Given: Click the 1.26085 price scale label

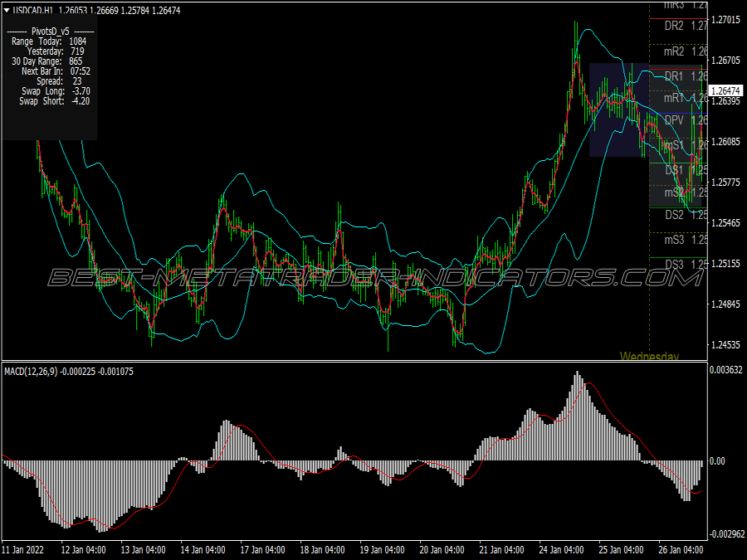Looking at the screenshot, I should coord(725,141).
